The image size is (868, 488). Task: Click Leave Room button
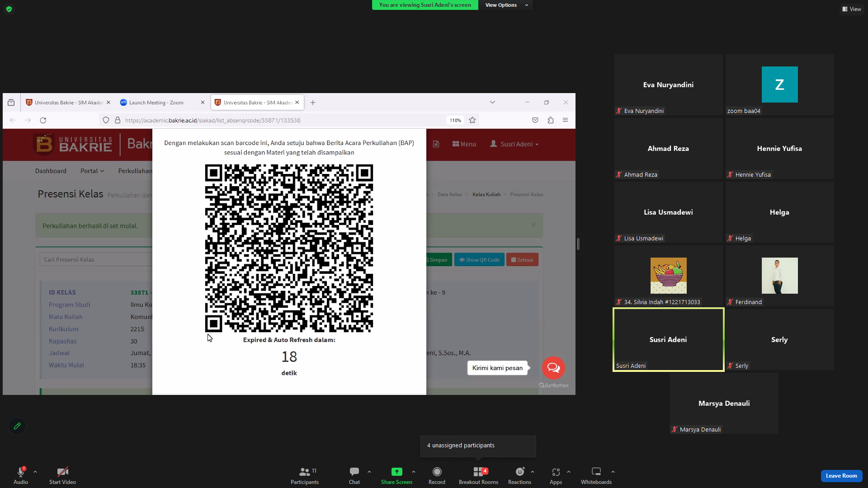tap(841, 476)
